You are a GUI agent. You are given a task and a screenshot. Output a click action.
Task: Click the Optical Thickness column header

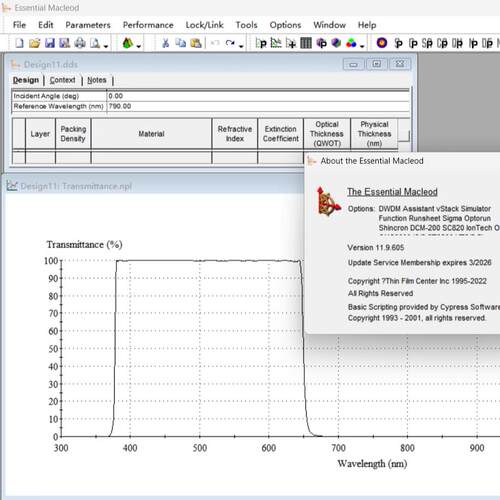(327, 134)
